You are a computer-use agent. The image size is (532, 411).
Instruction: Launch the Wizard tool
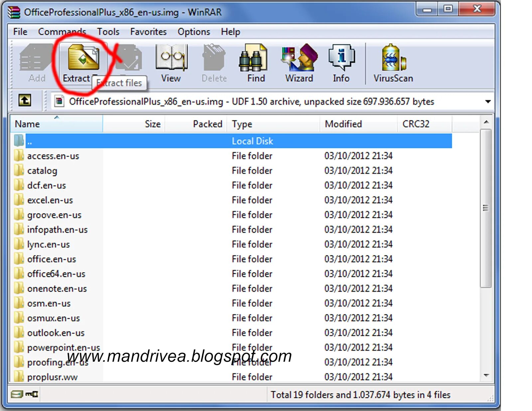tap(299, 64)
